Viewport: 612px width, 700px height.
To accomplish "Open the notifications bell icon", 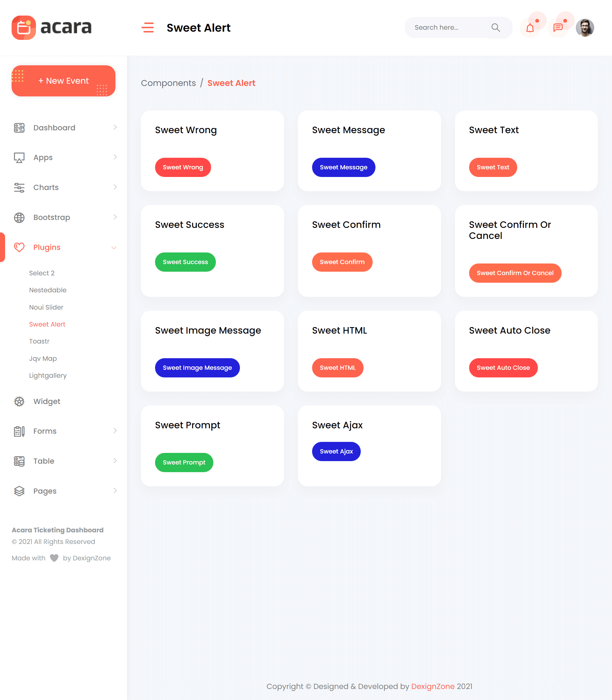I will (x=530, y=28).
